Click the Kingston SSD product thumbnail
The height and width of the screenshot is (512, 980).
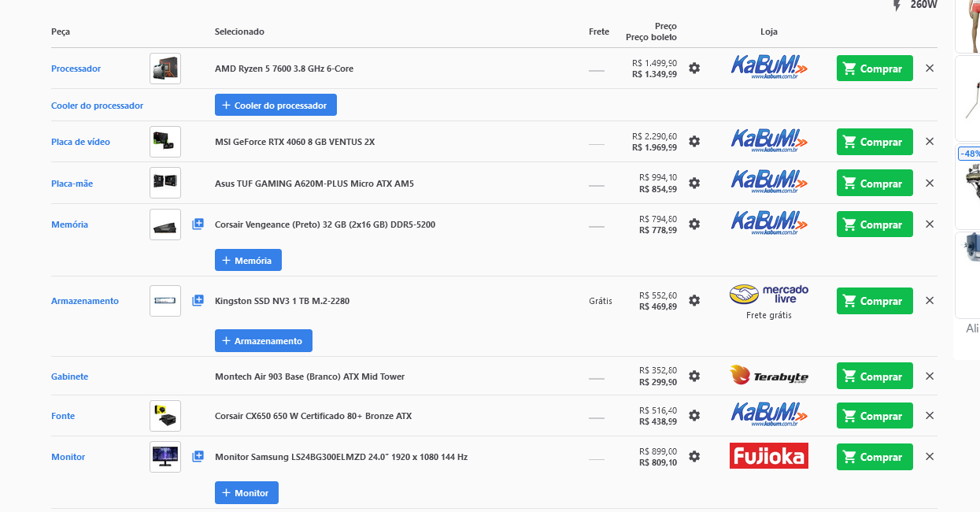165,301
